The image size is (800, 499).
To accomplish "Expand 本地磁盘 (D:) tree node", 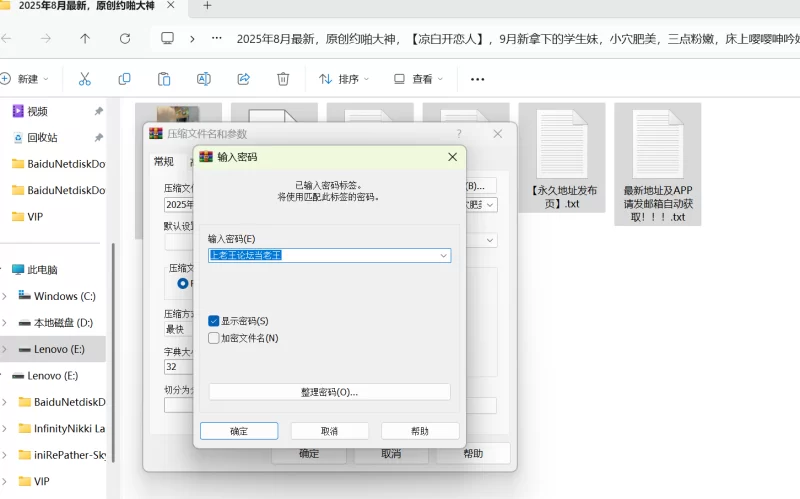I will 5,323.
